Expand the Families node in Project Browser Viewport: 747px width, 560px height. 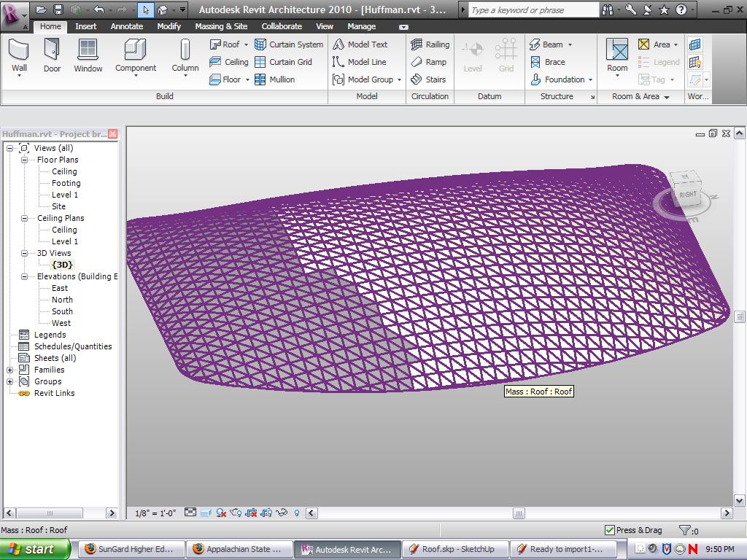(x=10, y=370)
